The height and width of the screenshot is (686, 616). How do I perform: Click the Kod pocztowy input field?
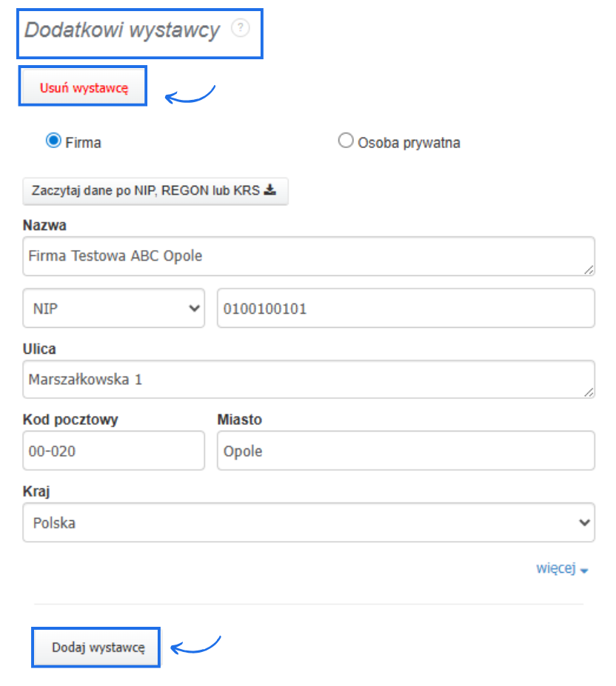(113, 451)
